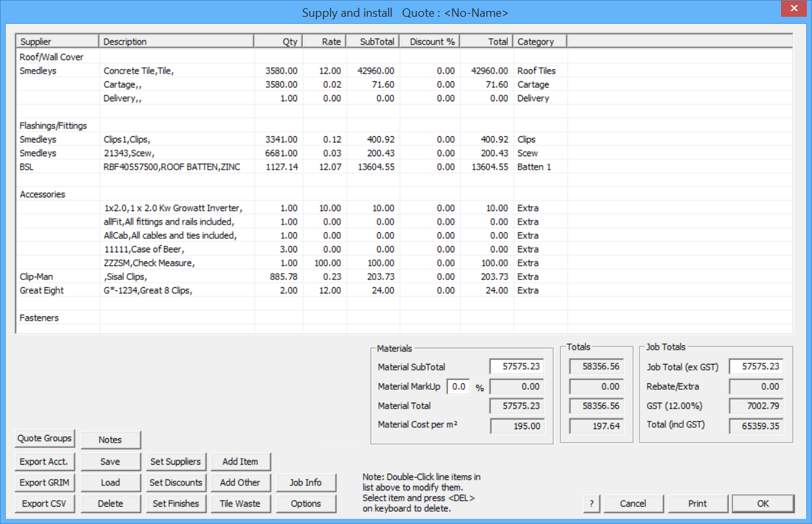This screenshot has width=812, height=524.
Task: Click the Job Total (ex GST) field
Action: 756,367
